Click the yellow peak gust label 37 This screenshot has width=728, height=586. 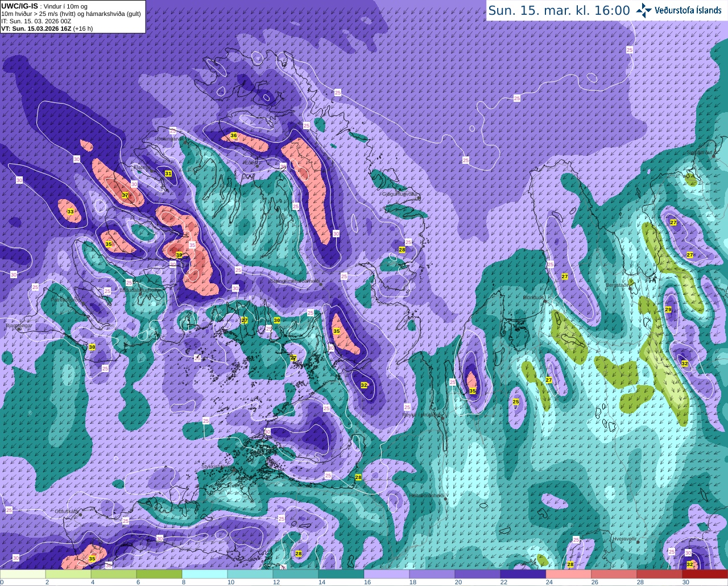click(125, 195)
